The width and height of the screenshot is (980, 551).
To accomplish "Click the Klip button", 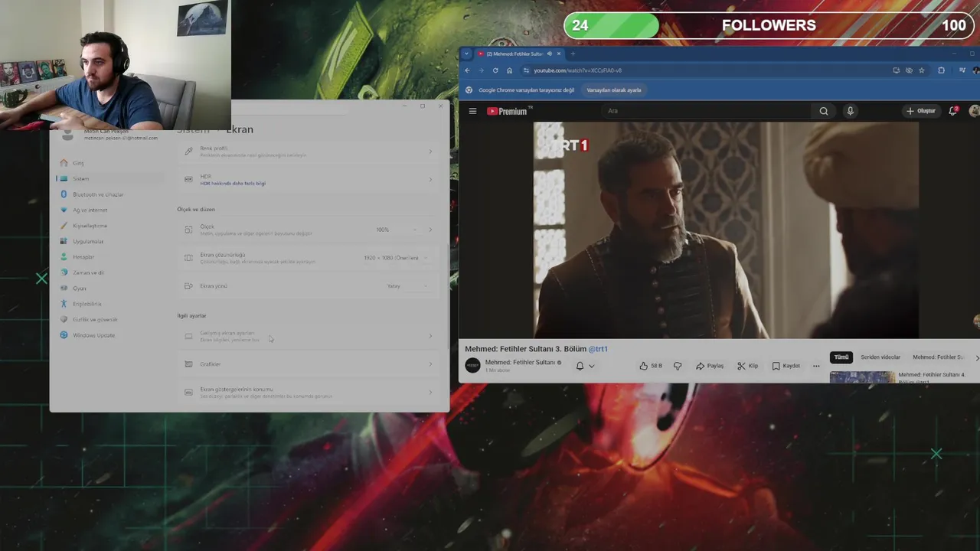I will (x=748, y=366).
